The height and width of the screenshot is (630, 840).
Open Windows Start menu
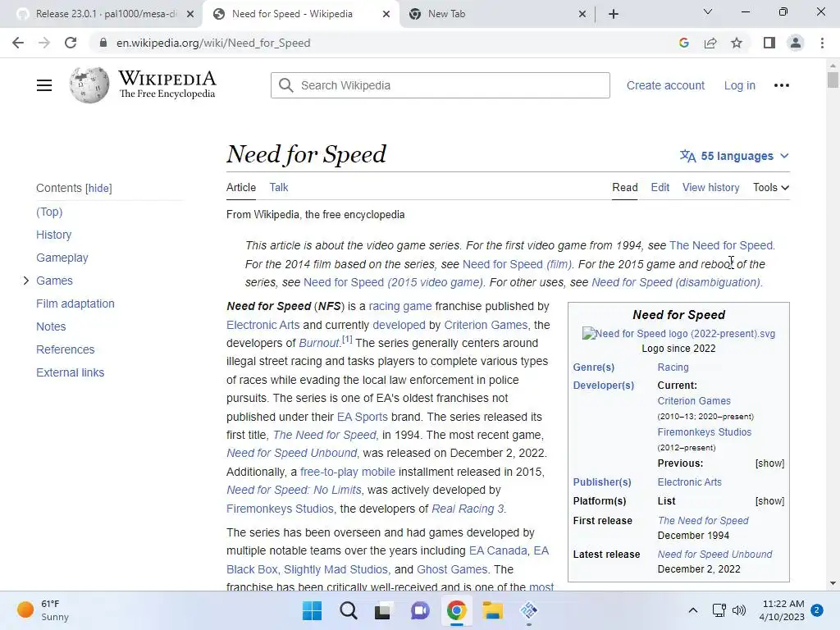(312, 610)
